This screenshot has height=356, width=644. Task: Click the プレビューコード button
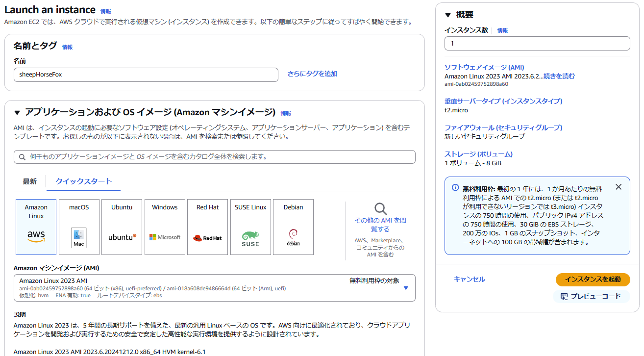(591, 296)
